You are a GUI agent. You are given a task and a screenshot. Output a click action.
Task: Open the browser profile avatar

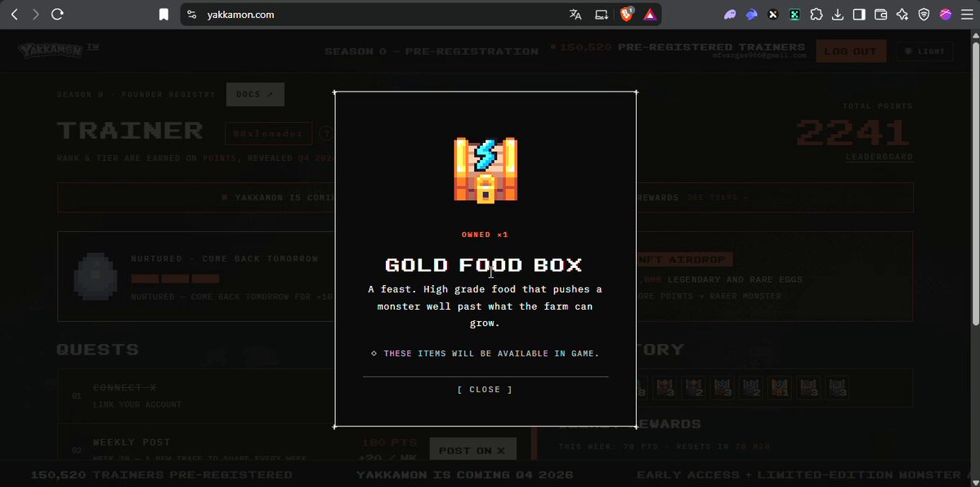point(946,15)
